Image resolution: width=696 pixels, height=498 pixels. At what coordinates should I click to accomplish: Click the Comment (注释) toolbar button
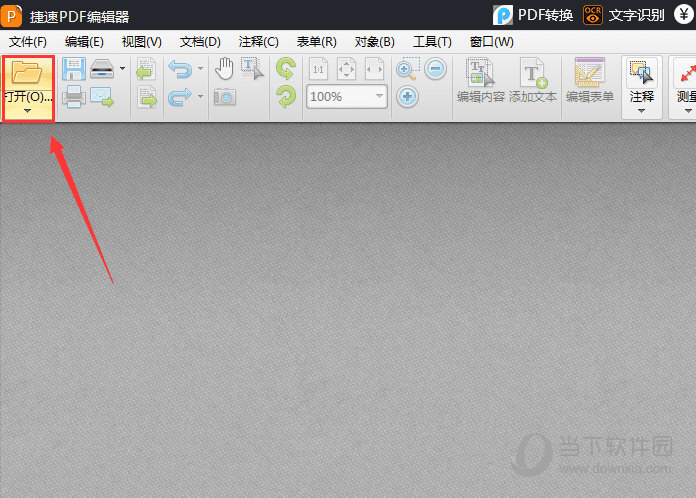(x=641, y=87)
